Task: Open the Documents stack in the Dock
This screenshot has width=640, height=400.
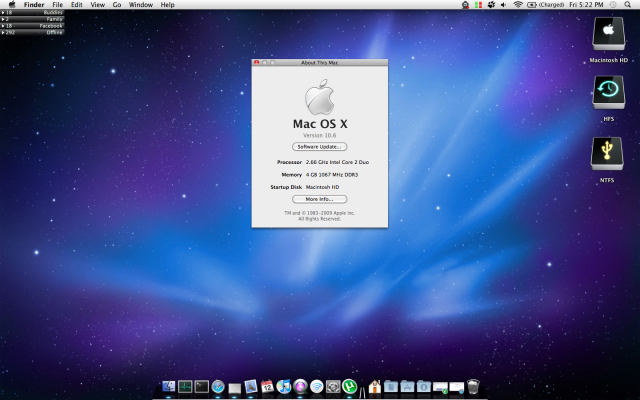Action: click(391, 387)
